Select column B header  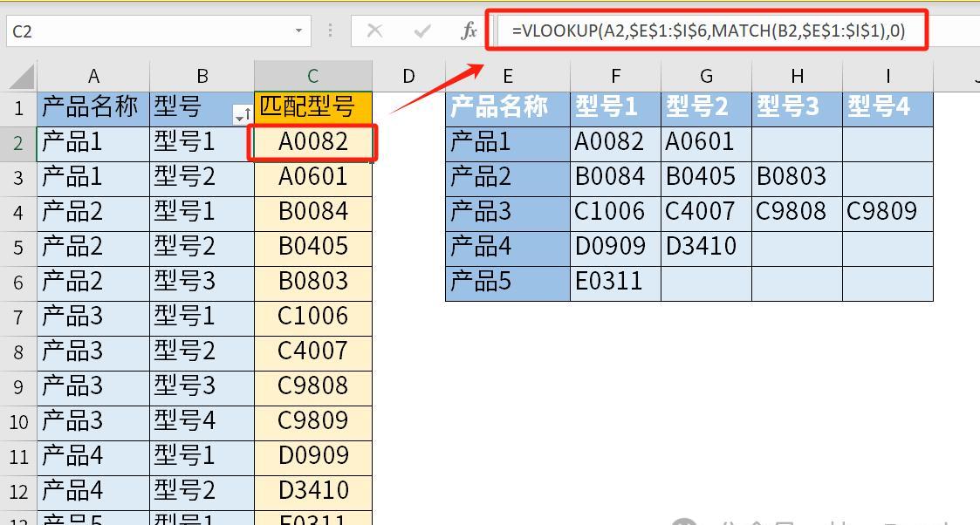(202, 76)
